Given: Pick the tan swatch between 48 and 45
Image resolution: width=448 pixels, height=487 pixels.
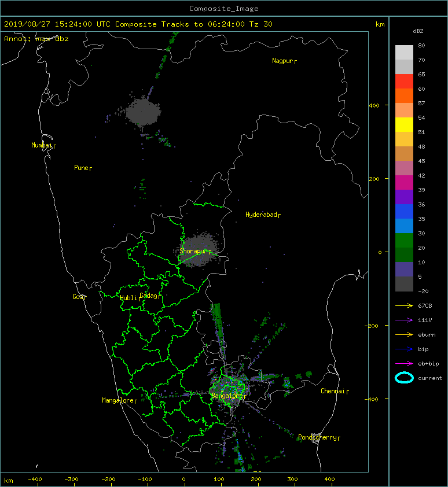Looking at the screenshot, I should [x=404, y=153].
